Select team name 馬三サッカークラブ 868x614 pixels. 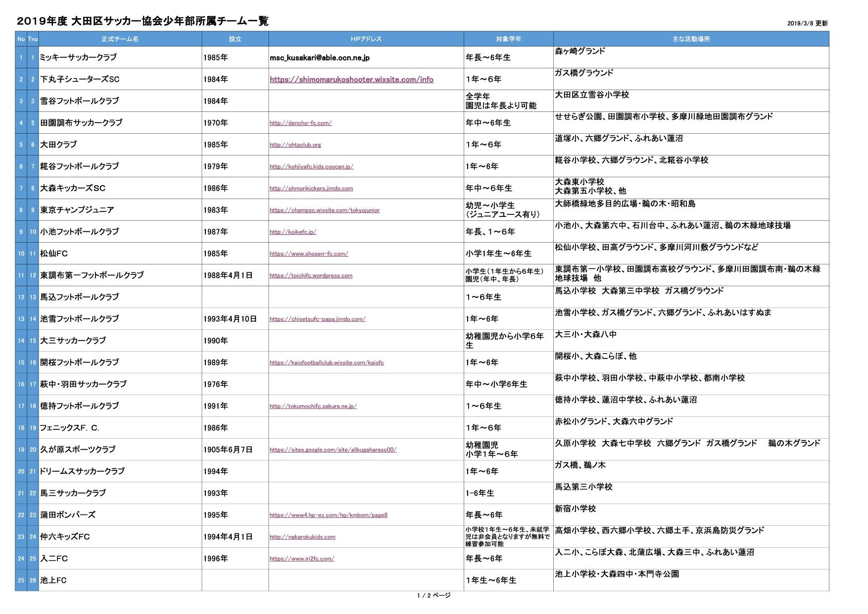click(73, 493)
